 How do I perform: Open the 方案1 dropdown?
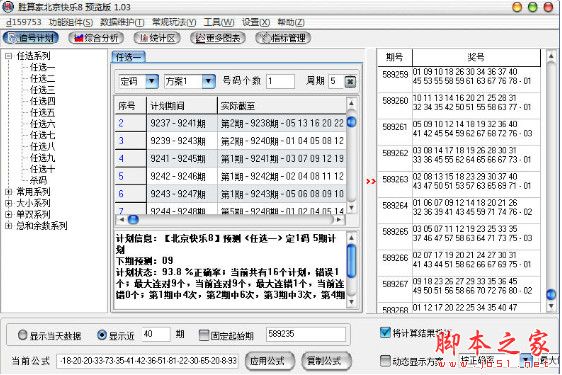click(x=208, y=81)
